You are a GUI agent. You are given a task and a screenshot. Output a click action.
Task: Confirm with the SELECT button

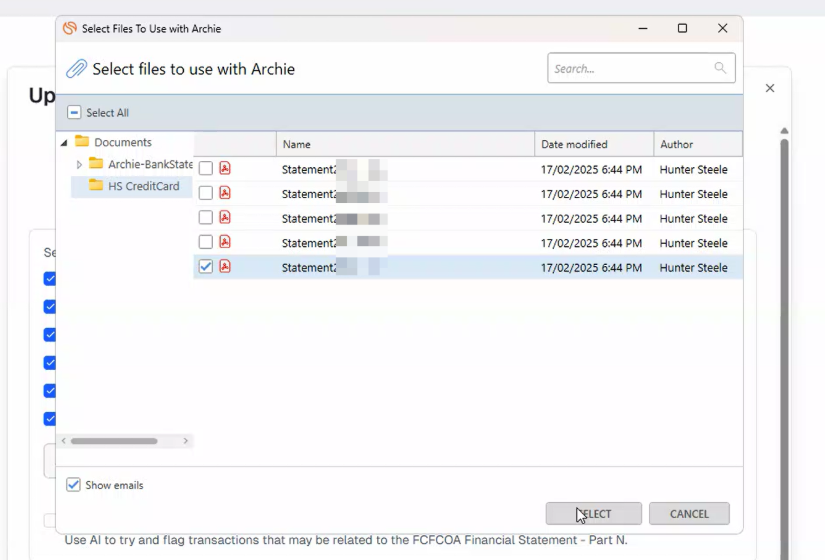593,514
